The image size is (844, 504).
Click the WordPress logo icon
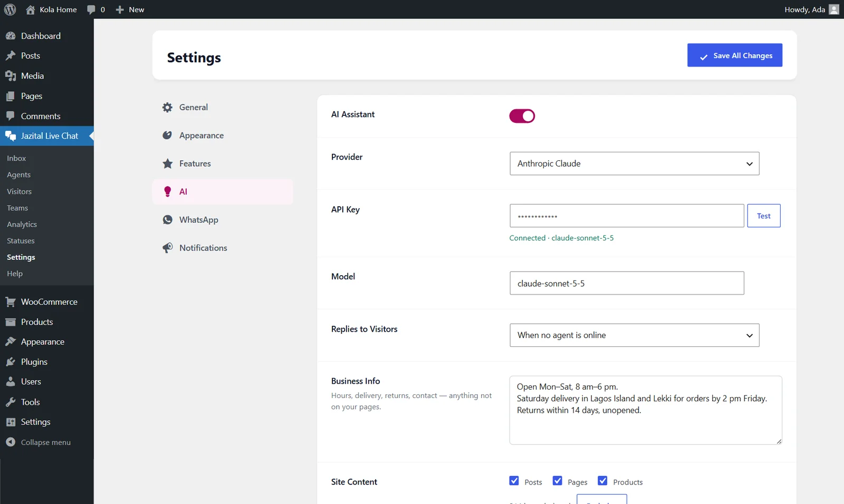coord(10,9)
